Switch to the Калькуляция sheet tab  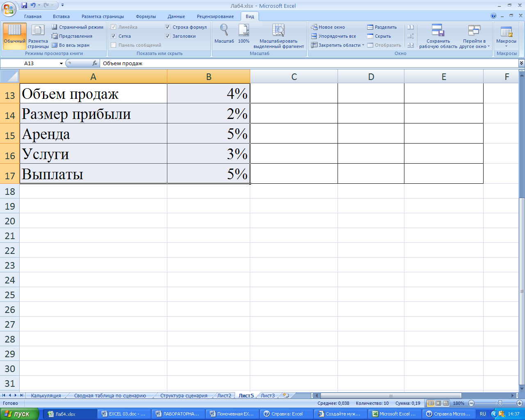[x=46, y=396]
